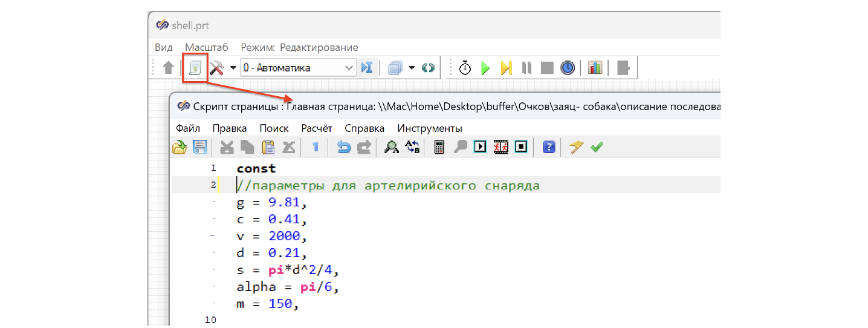Image resolution: width=868 pixels, height=328 pixels.
Task: Click line number 1 in the gutter
Action: pos(213,168)
